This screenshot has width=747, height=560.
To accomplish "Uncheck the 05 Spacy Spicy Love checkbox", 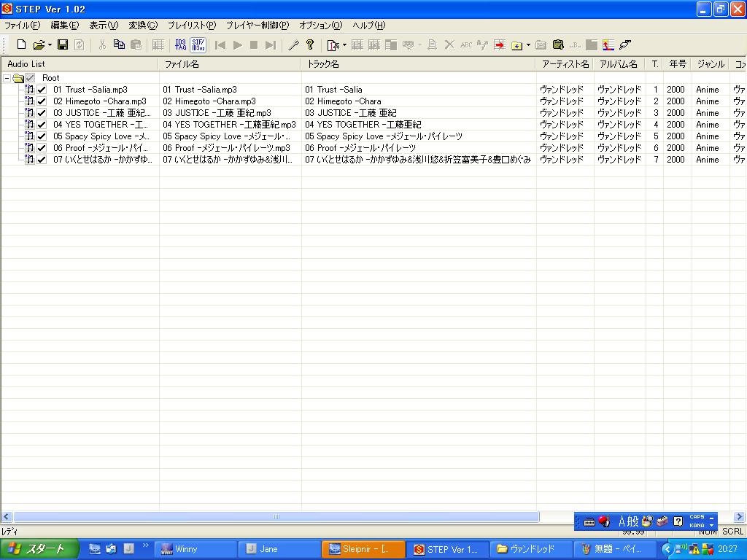I will (x=42, y=136).
